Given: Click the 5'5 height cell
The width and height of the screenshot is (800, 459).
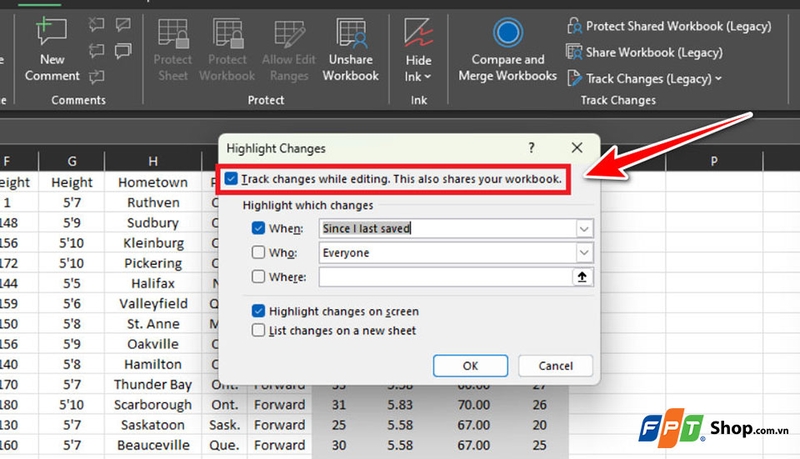Looking at the screenshot, I should 71,283.
